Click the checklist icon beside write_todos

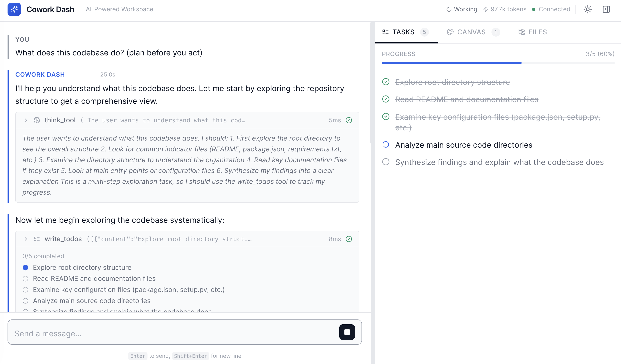[37, 239]
